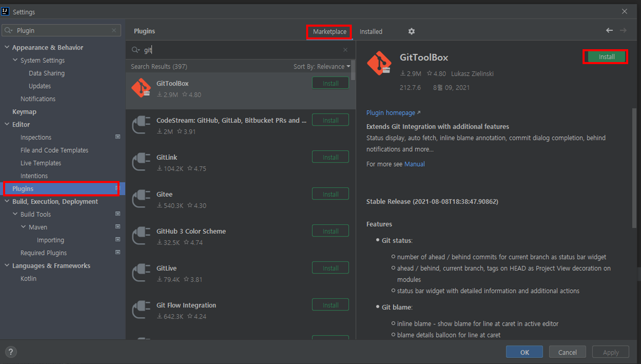Click the GitLive plugin plug icon
The height and width of the screenshot is (364, 641).
pyautogui.click(x=141, y=273)
